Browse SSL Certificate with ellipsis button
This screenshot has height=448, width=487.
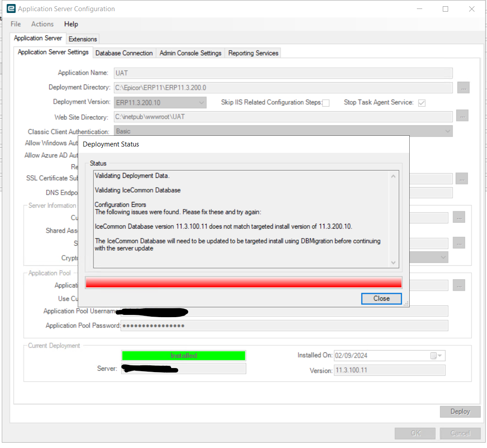click(x=462, y=179)
